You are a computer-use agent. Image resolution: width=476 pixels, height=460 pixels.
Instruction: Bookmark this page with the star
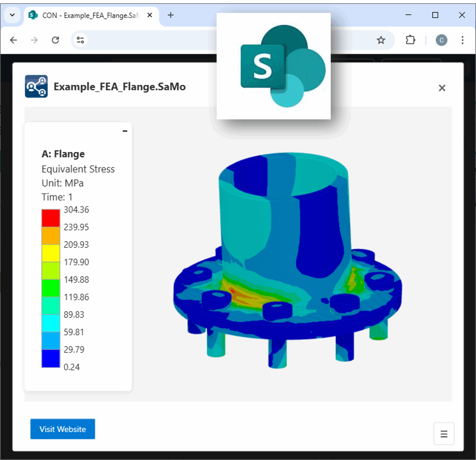(381, 40)
